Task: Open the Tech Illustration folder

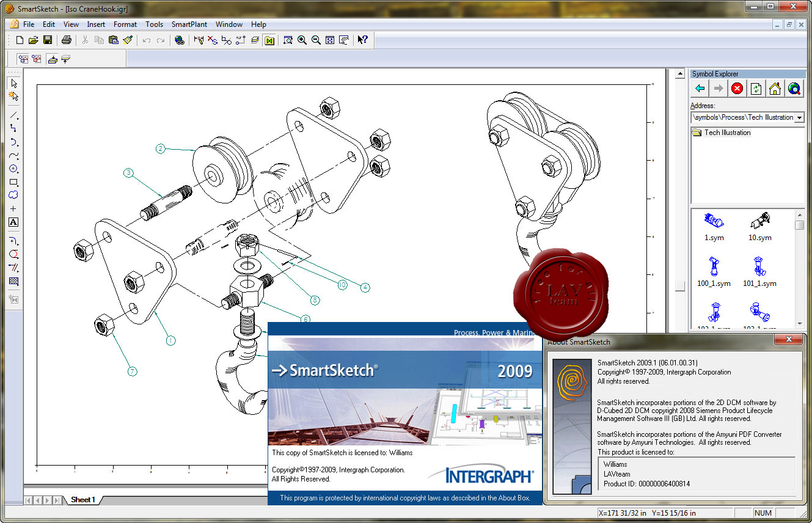Action: click(x=722, y=133)
